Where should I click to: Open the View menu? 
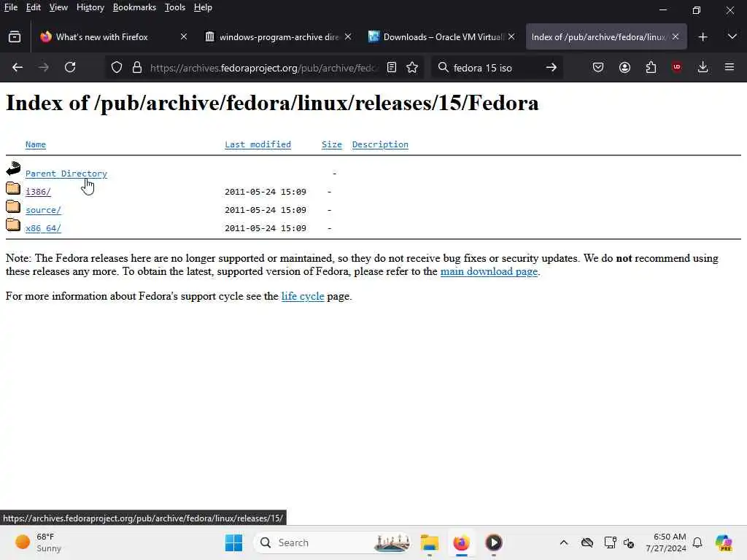point(58,7)
